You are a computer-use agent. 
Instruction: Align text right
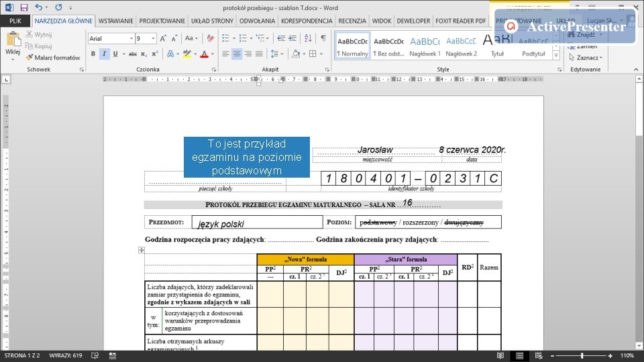pyautogui.click(x=248, y=54)
